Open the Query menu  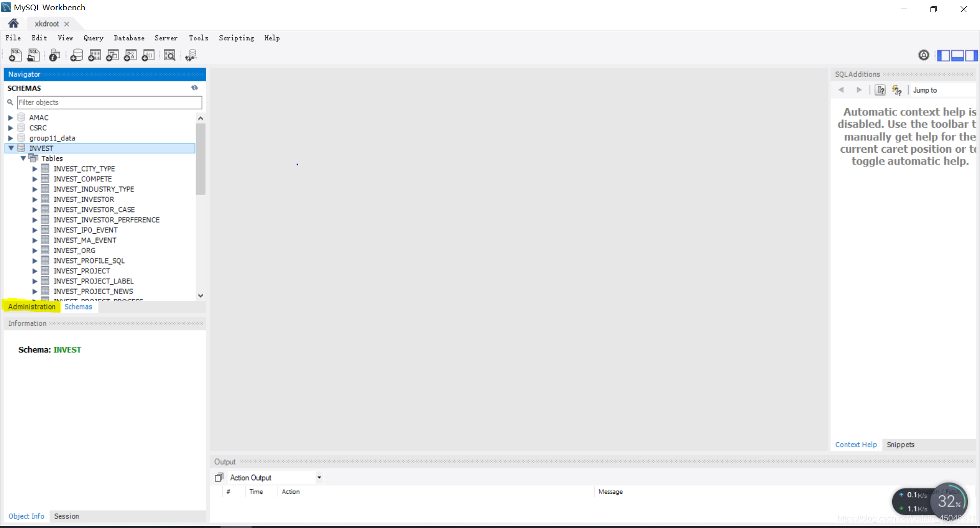93,38
